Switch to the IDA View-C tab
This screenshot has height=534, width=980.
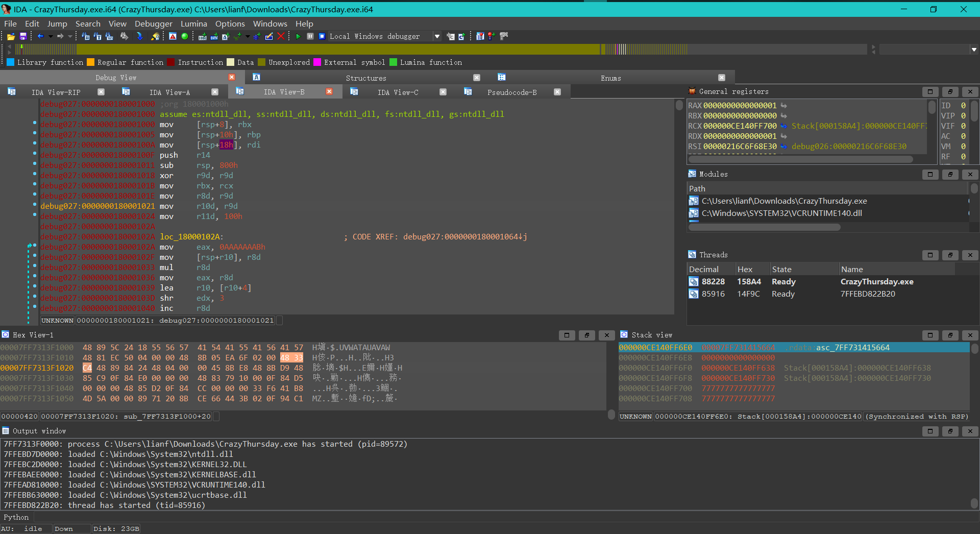(398, 92)
